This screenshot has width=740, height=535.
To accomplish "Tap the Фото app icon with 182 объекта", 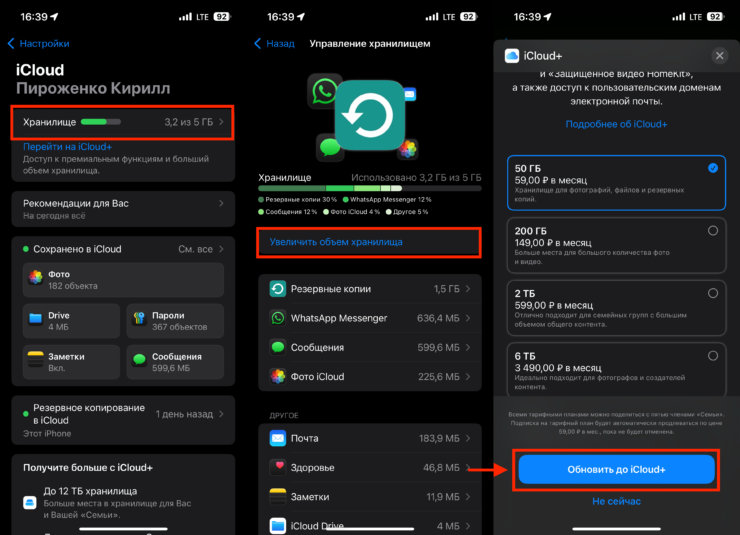I will tap(35, 277).
